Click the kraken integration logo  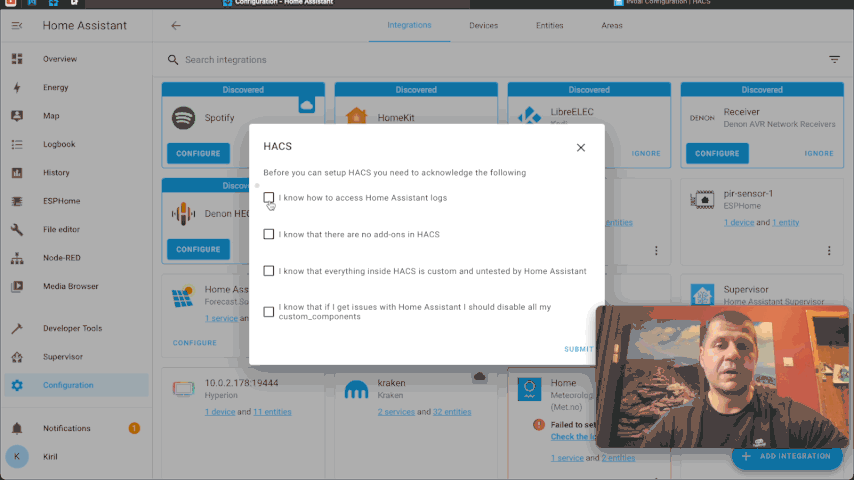(356, 390)
